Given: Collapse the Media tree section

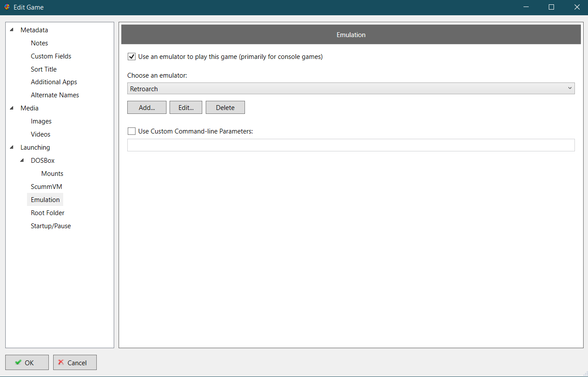Looking at the screenshot, I should (x=11, y=108).
